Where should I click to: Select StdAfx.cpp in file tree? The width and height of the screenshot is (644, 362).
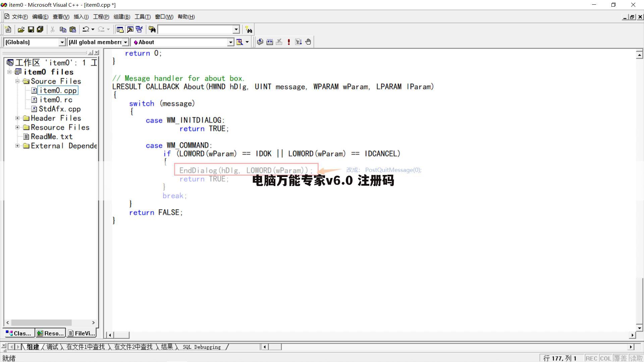[x=60, y=109]
